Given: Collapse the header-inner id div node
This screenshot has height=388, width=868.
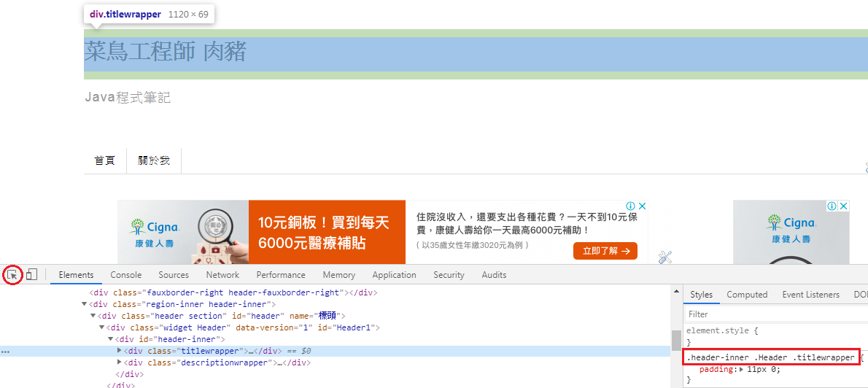Looking at the screenshot, I should pyautogui.click(x=111, y=339).
